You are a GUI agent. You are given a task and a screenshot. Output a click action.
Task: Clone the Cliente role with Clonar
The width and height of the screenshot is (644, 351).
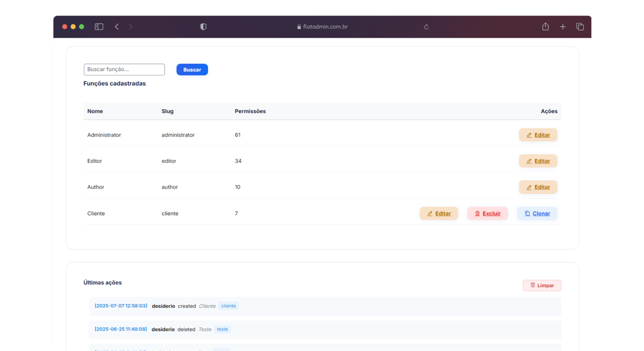point(537,213)
